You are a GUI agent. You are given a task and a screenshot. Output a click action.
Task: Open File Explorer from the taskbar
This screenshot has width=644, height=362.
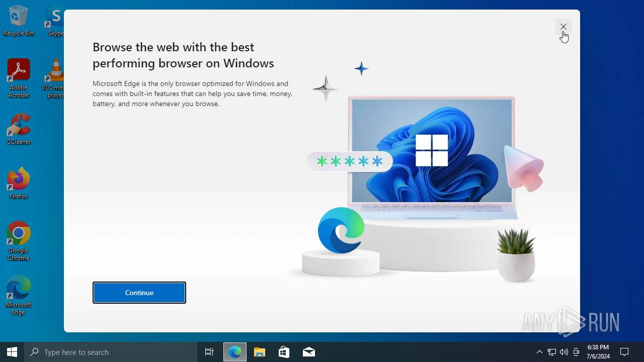click(260, 352)
